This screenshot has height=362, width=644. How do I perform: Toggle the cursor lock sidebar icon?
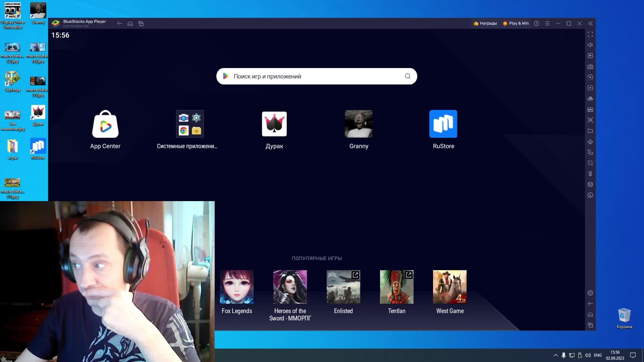[x=590, y=56]
